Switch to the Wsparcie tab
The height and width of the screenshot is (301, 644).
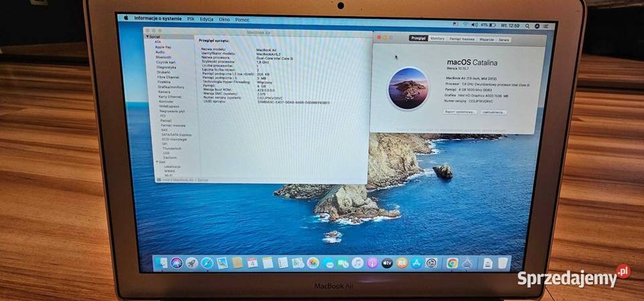point(486,40)
